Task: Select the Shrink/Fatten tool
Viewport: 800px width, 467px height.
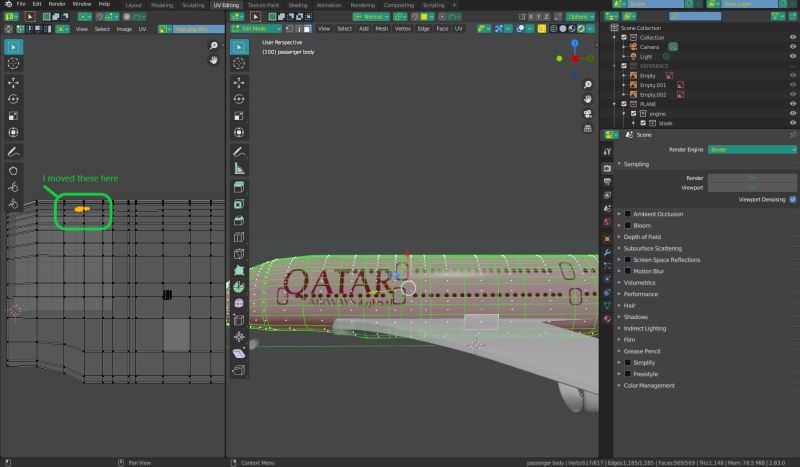Action: pyautogui.click(x=239, y=336)
